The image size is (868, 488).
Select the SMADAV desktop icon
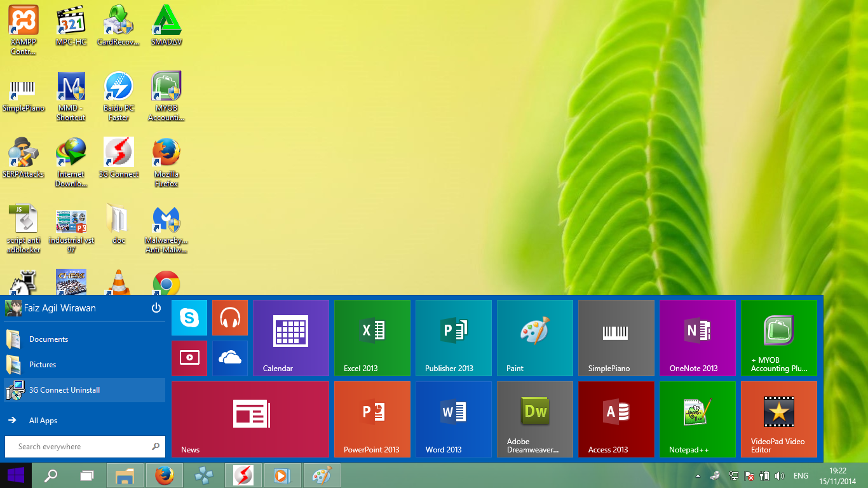166,26
